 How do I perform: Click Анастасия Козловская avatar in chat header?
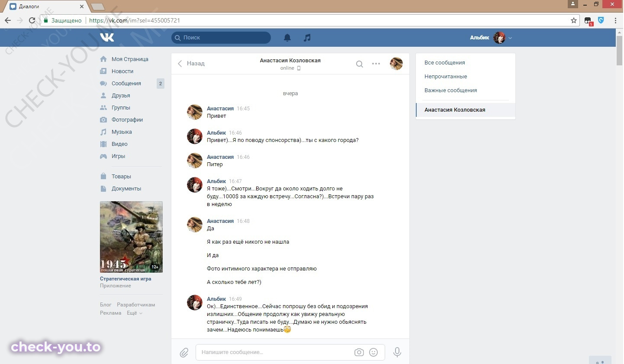click(396, 64)
